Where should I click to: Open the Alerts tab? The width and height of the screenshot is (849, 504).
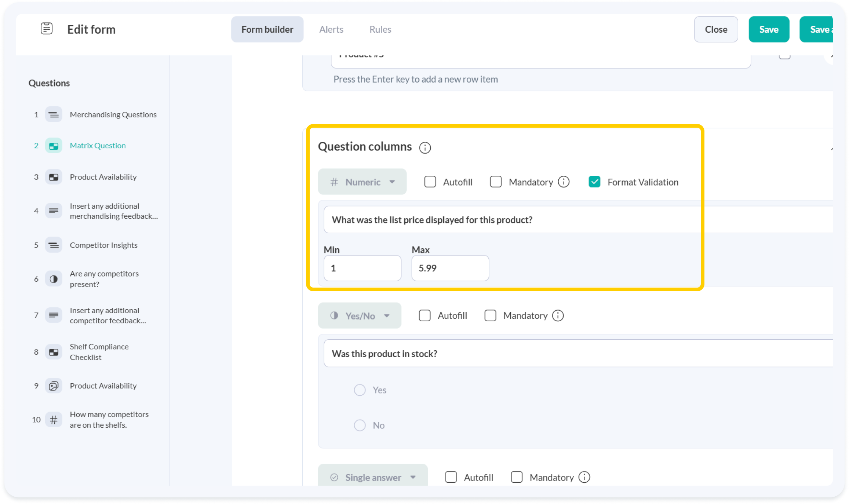pyautogui.click(x=331, y=29)
